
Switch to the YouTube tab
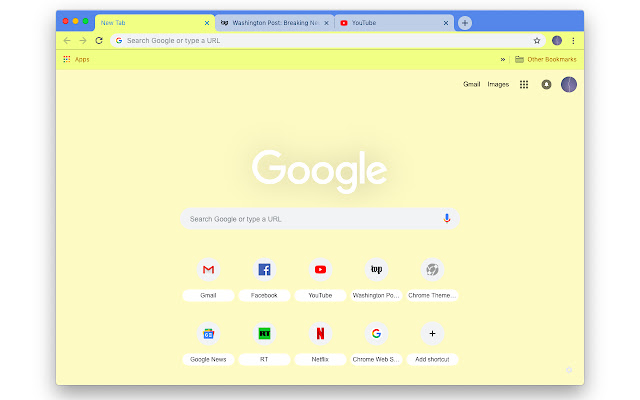point(394,23)
